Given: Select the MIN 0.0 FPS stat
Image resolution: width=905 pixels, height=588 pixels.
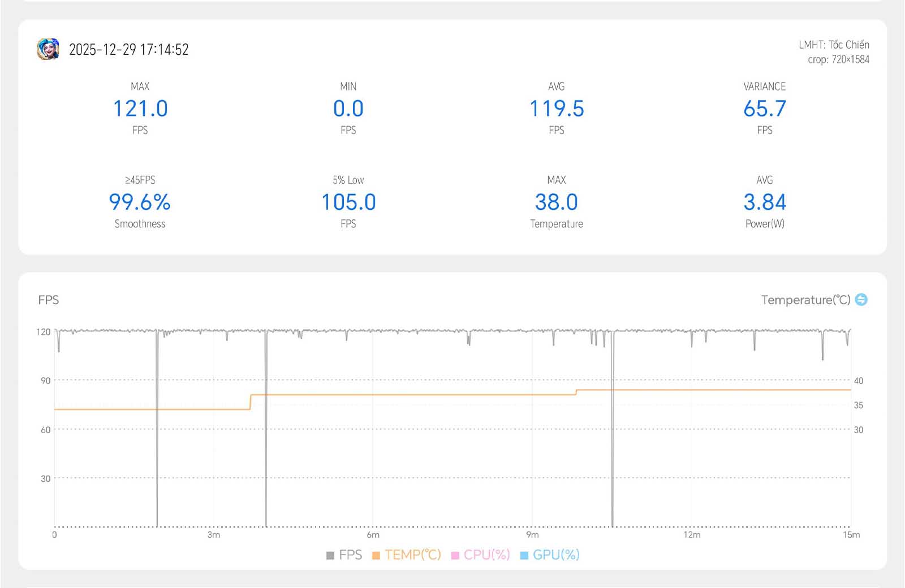Looking at the screenshot, I should (x=348, y=109).
